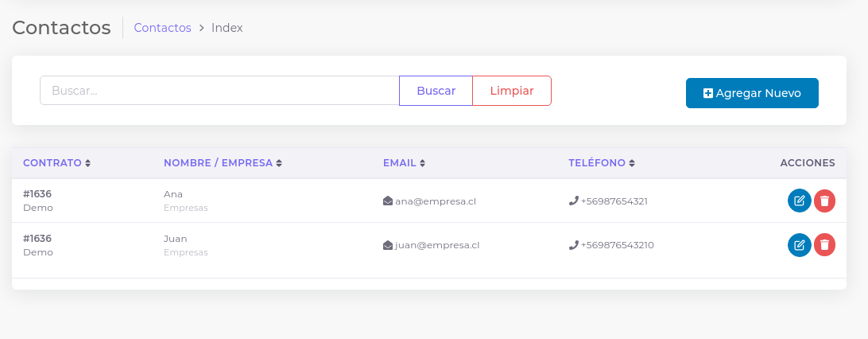Image resolution: width=868 pixels, height=339 pixels.
Task: Open the Contactos breadcrumb link
Action: 162,28
